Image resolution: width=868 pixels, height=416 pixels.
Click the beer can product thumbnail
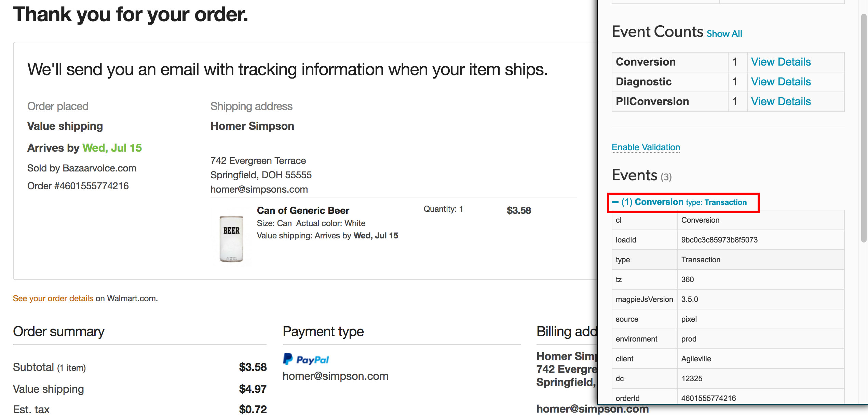231,238
